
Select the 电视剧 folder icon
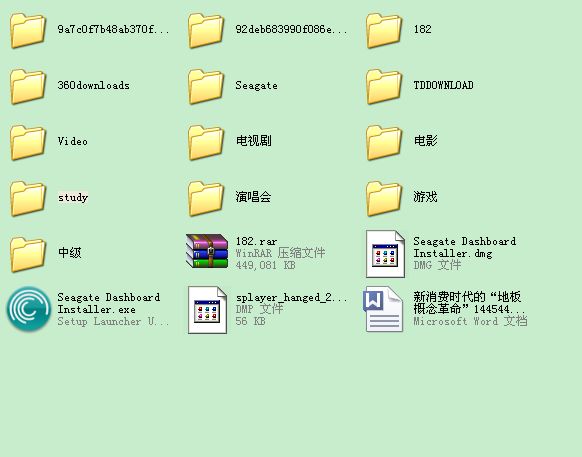click(x=206, y=143)
